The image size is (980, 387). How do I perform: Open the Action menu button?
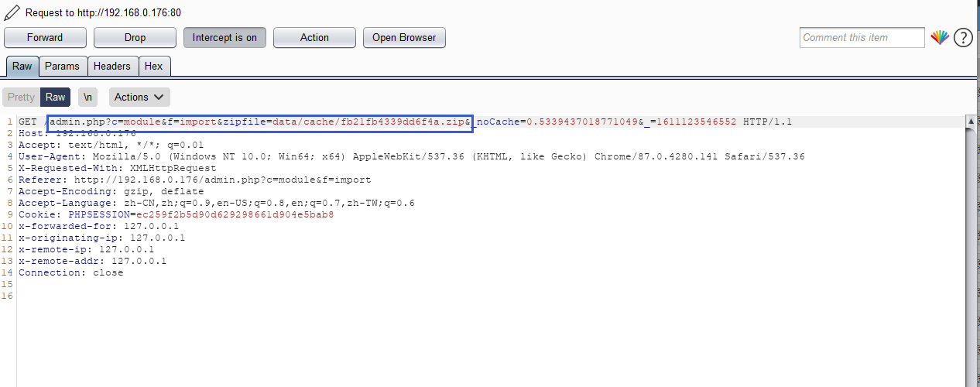pos(314,37)
